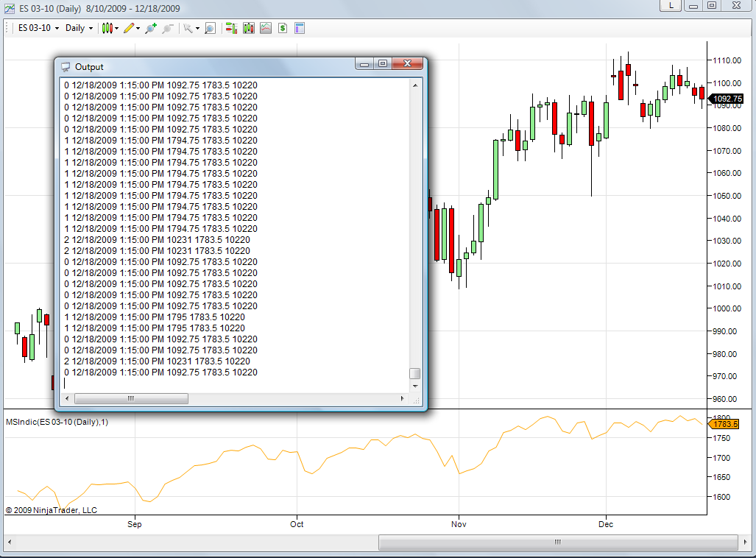Click Output window vertical scroll thumb
The height and width of the screenshot is (558, 756).
[x=414, y=374]
